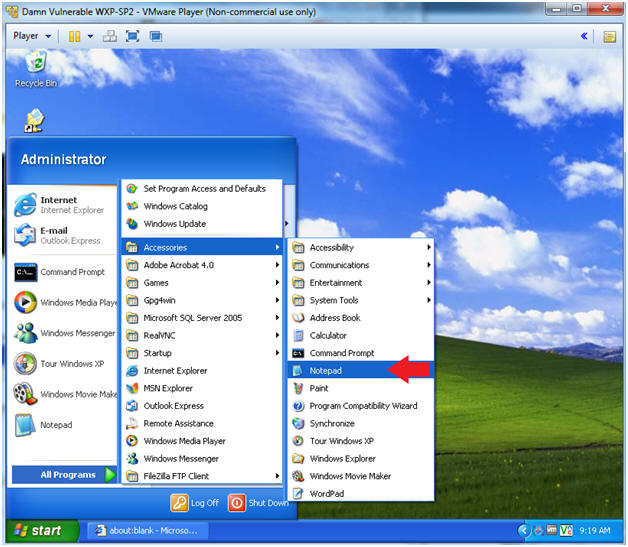
Task: Click the Windows start button
Action: [42, 531]
